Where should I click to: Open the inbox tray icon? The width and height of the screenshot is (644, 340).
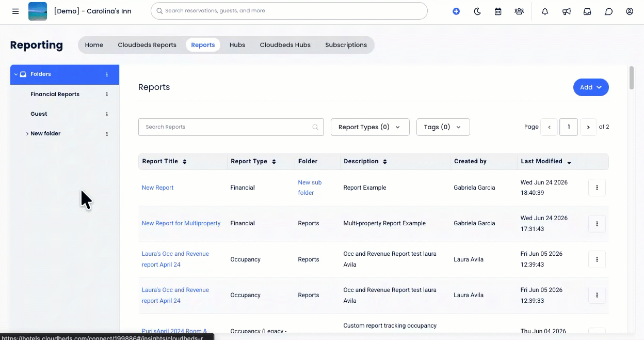587,11
